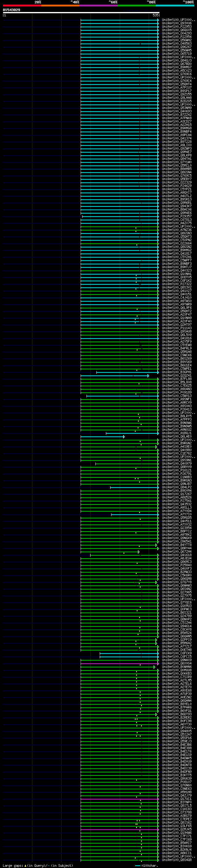This screenshot has width=197, height=868.
Task: Open hit UniRef100_Q93VU6
Action: pyautogui.click(x=177, y=23)
